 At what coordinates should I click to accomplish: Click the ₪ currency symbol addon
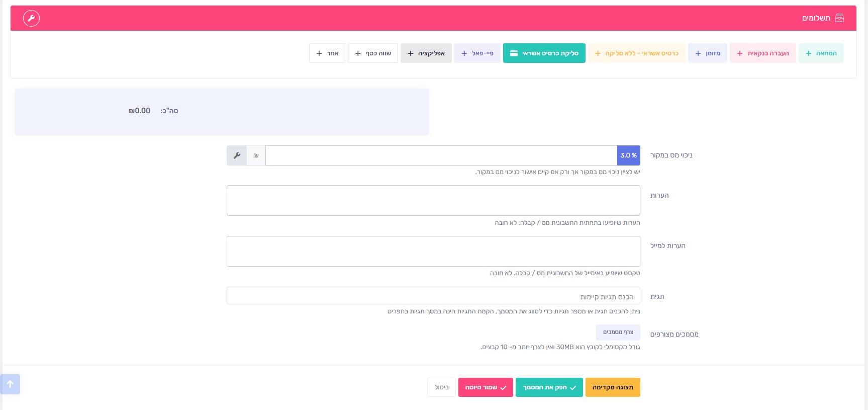256,155
